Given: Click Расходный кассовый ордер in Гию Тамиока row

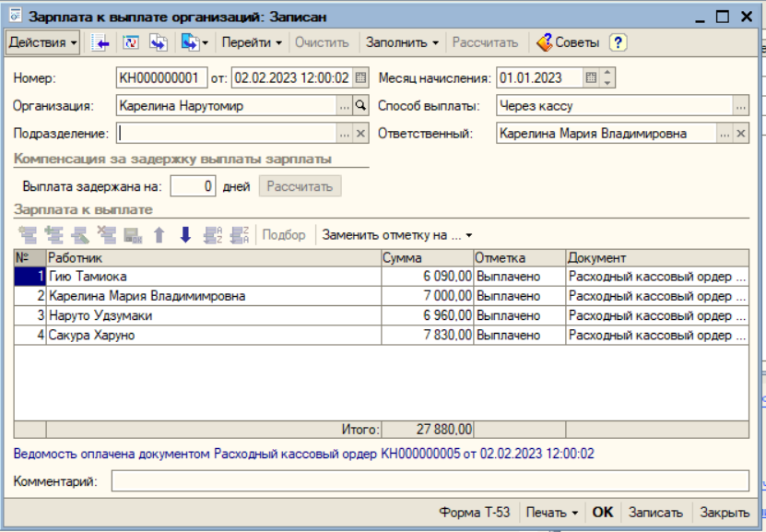Looking at the screenshot, I should 657,277.
